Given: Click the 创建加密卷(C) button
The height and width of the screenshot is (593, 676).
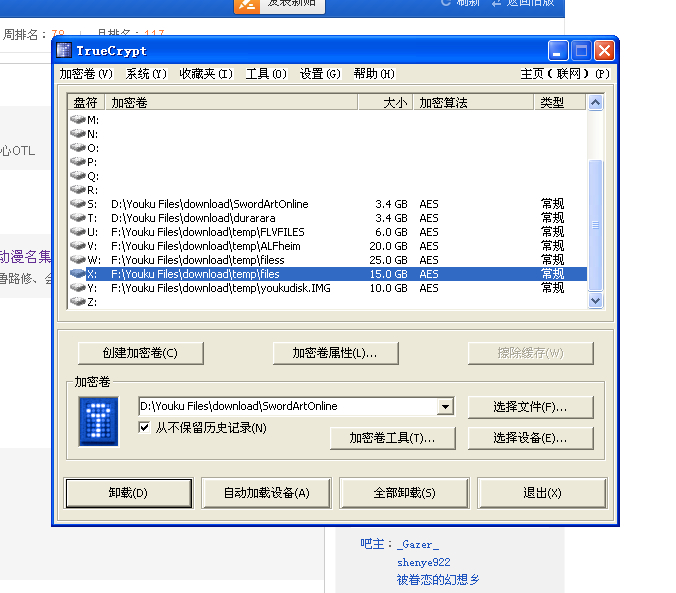Looking at the screenshot, I should pos(141,353).
